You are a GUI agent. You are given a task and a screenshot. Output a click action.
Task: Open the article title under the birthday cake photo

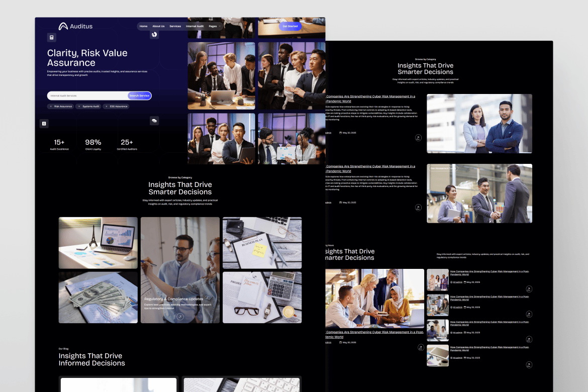pos(374,334)
